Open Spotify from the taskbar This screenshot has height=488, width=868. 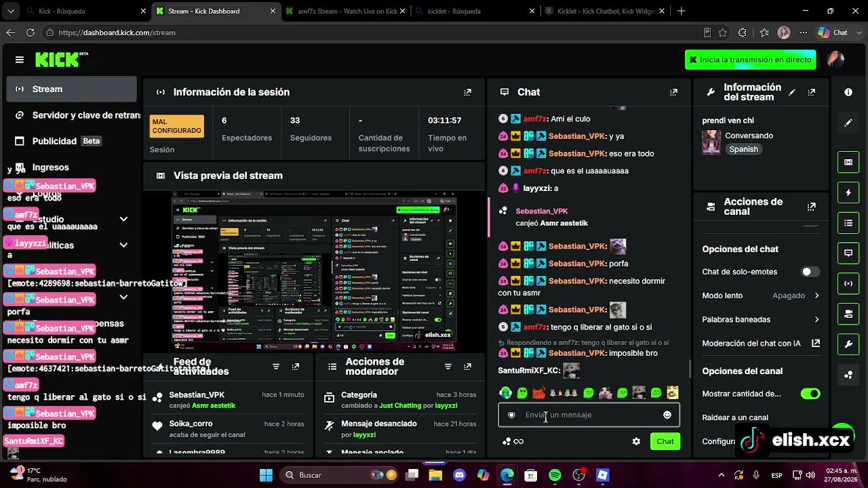coord(555,475)
